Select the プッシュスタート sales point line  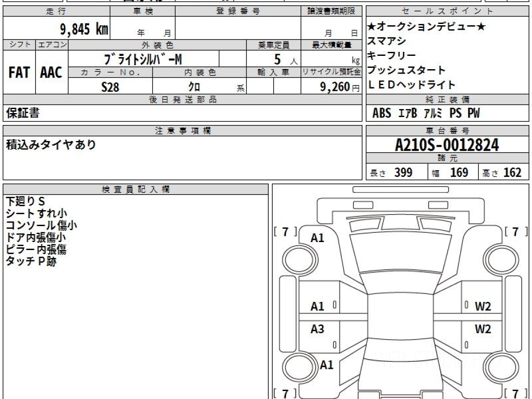click(407, 70)
